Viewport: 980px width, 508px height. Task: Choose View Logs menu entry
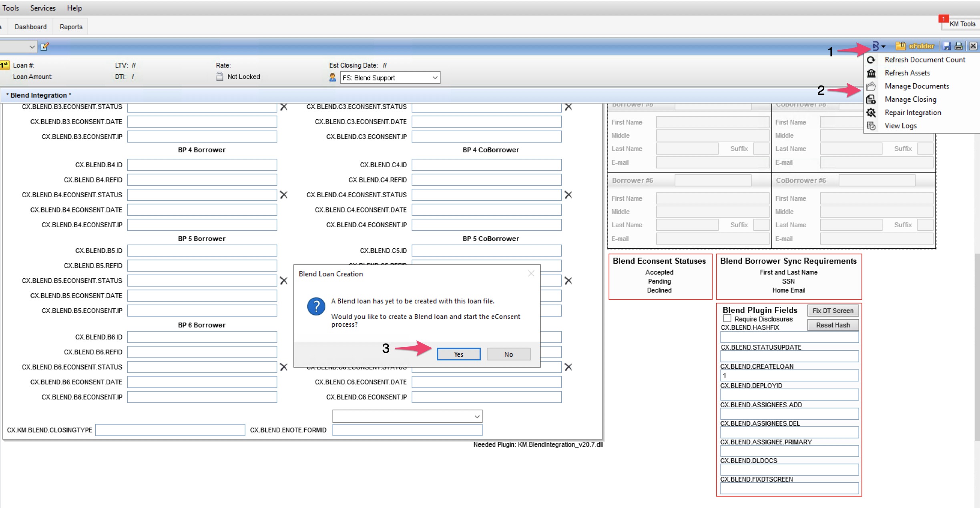(x=900, y=126)
